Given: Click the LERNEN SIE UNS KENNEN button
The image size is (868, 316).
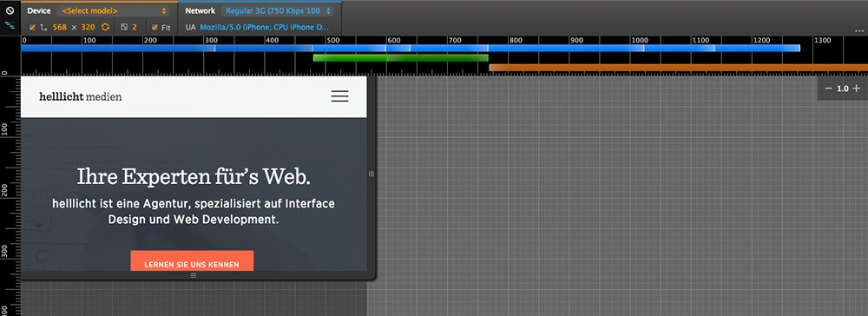Looking at the screenshot, I should click(x=192, y=260).
